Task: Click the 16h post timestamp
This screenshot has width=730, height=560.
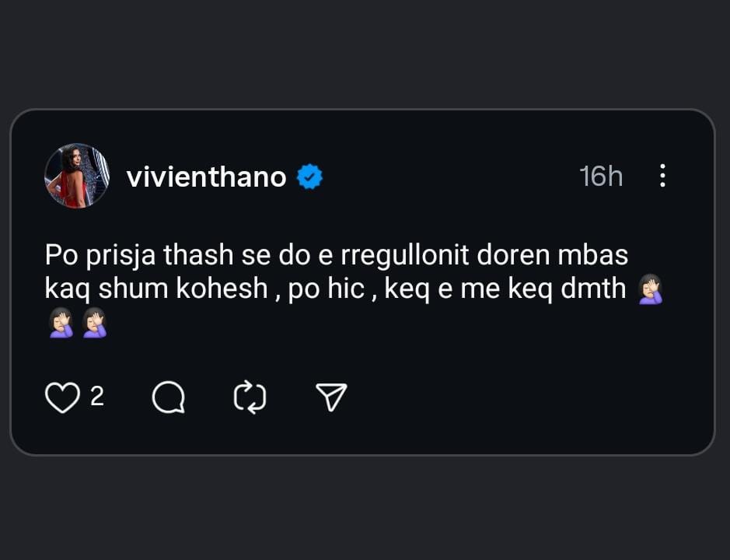Action: [x=601, y=177]
